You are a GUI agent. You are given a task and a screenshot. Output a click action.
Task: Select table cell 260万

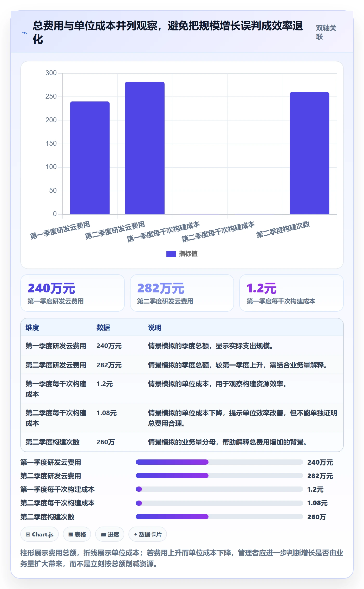click(106, 442)
